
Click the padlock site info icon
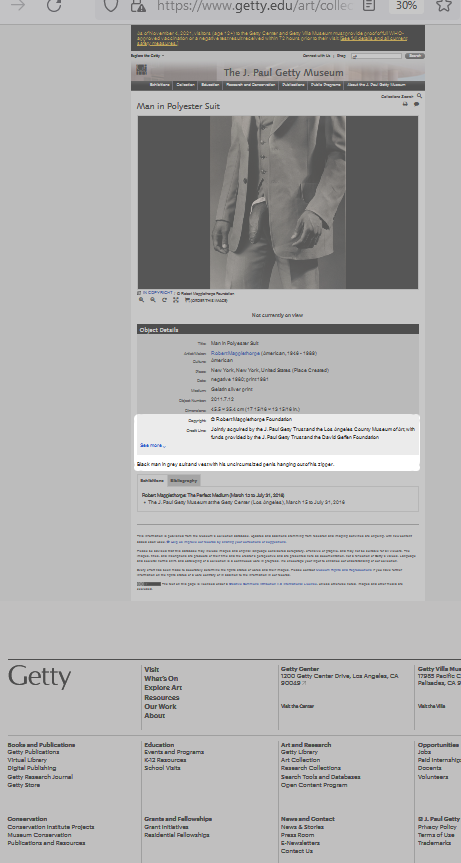139,6
